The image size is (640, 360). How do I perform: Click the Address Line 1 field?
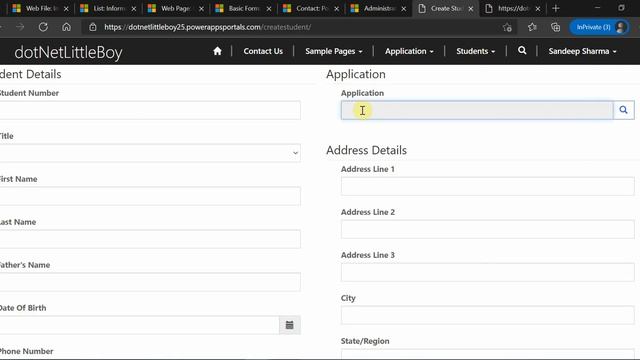tap(488, 186)
